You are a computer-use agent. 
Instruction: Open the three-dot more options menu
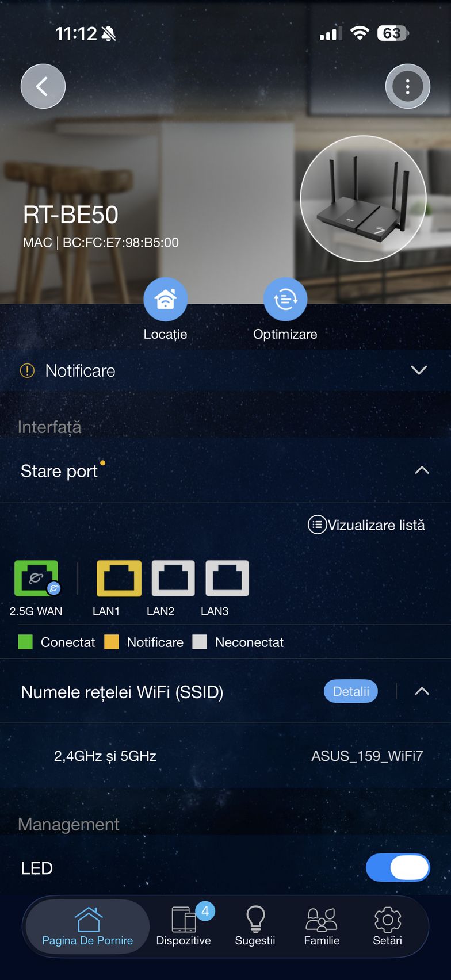click(x=407, y=86)
